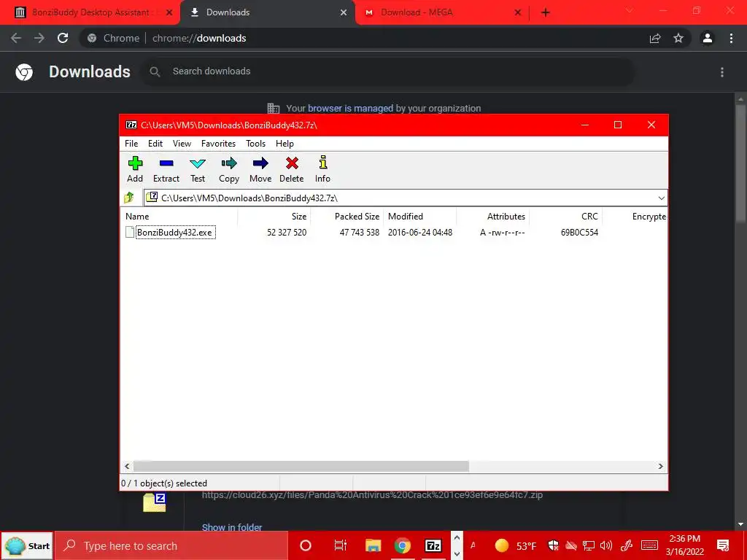The image size is (747, 560).
Task: Click the horizontal scrollbar thumb in 7-Zip
Action: 301,466
